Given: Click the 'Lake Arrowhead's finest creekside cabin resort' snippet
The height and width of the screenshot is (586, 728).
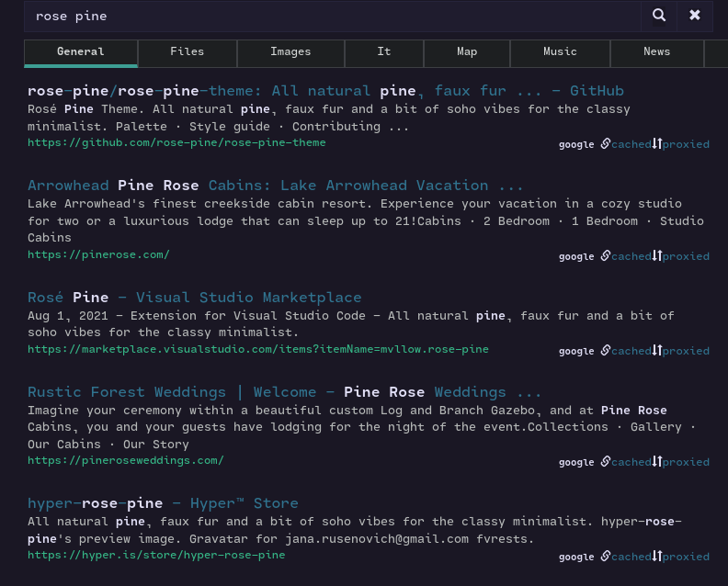Looking at the screenshot, I should pyautogui.click(x=196, y=204).
